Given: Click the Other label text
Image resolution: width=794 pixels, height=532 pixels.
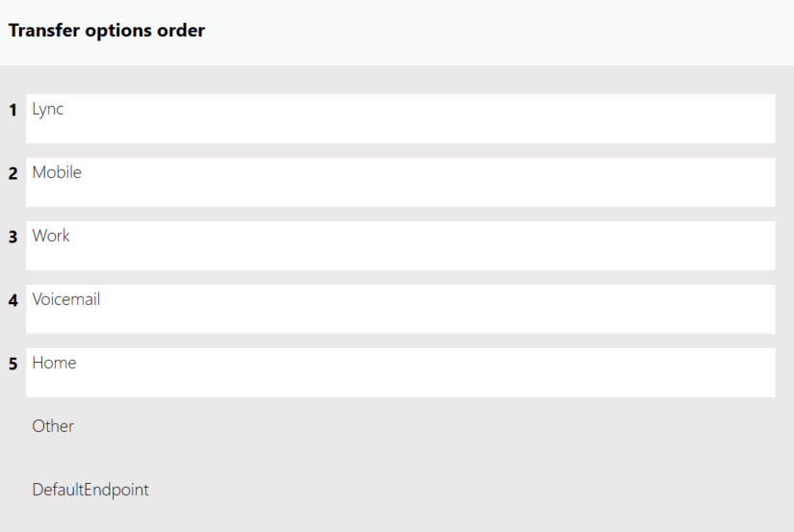Looking at the screenshot, I should [x=53, y=426].
